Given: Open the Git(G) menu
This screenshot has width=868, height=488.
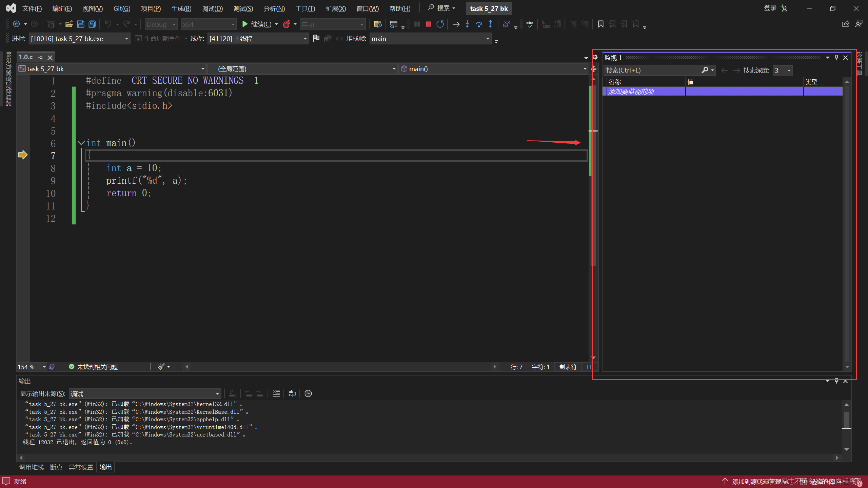Looking at the screenshot, I should 121,8.
